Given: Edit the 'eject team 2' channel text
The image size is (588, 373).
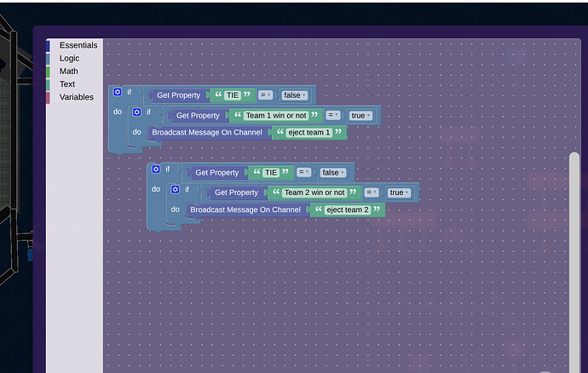Looking at the screenshot, I should click(x=348, y=209).
